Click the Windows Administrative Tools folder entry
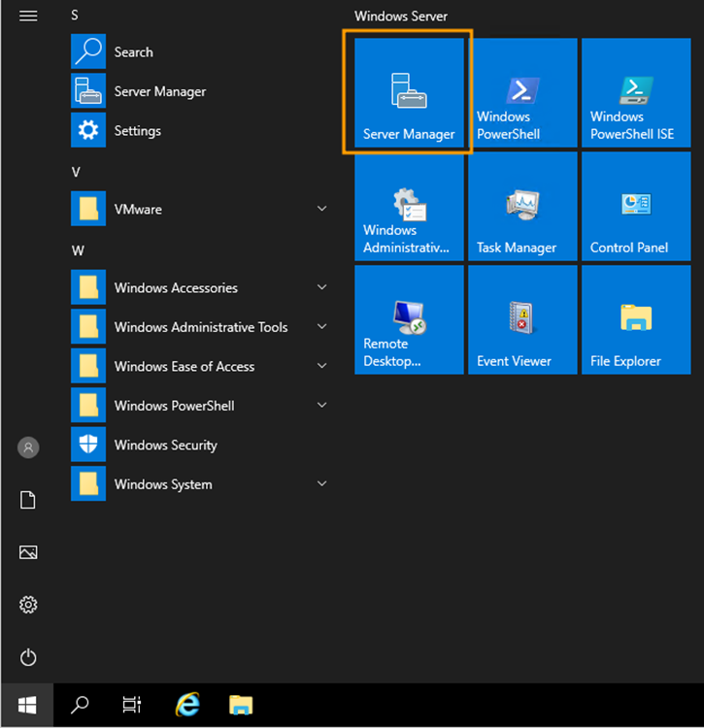The height and width of the screenshot is (728, 704). click(202, 327)
